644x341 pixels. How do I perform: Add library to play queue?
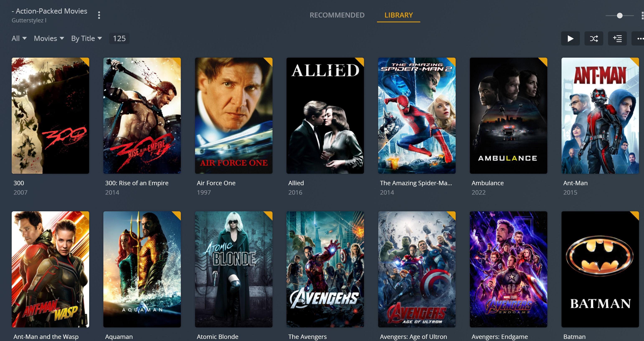coord(617,38)
